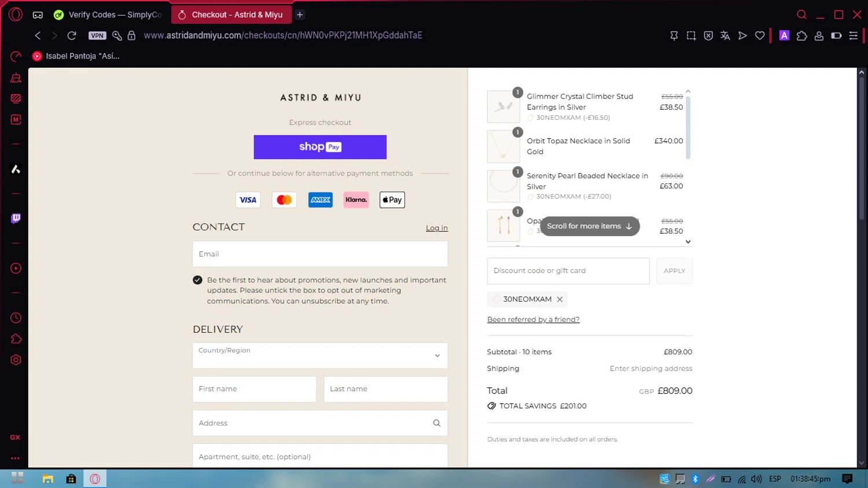Take a snapshot of the page

691,36
